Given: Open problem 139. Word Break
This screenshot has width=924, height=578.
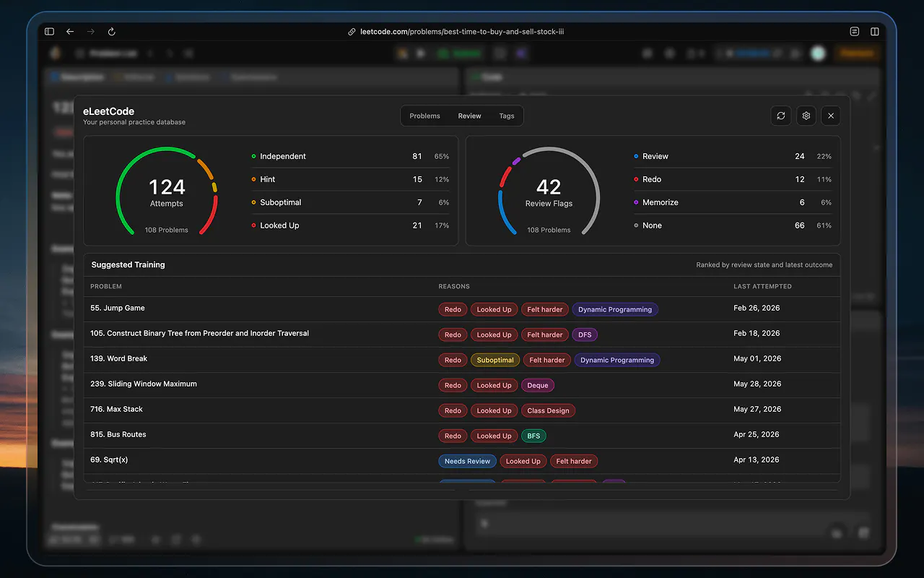Looking at the screenshot, I should (x=119, y=358).
